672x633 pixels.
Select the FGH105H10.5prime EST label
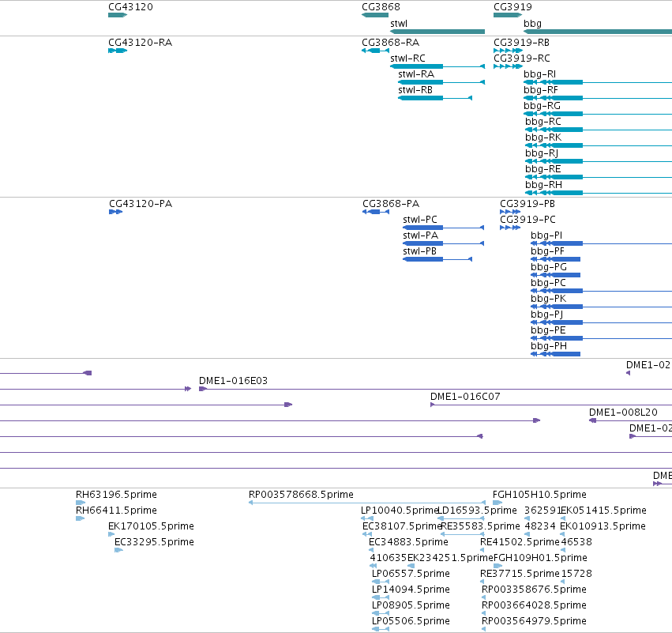[x=539, y=495]
